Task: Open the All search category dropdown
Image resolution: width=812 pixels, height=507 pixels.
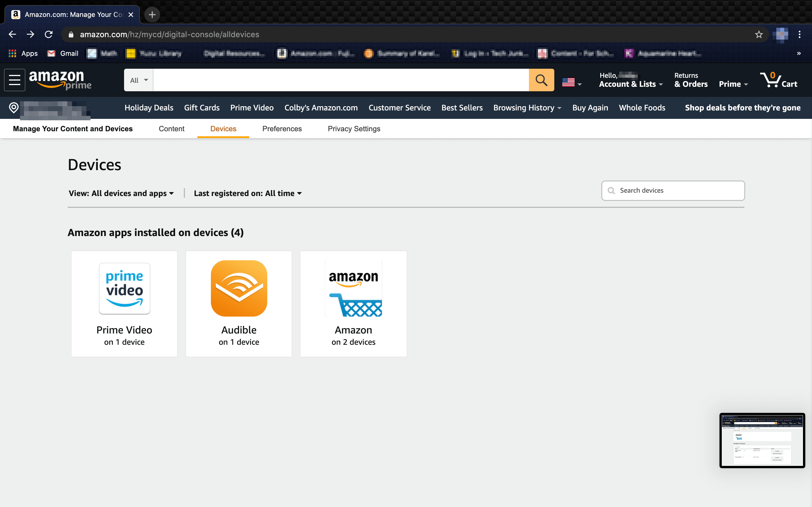Action: coord(139,80)
